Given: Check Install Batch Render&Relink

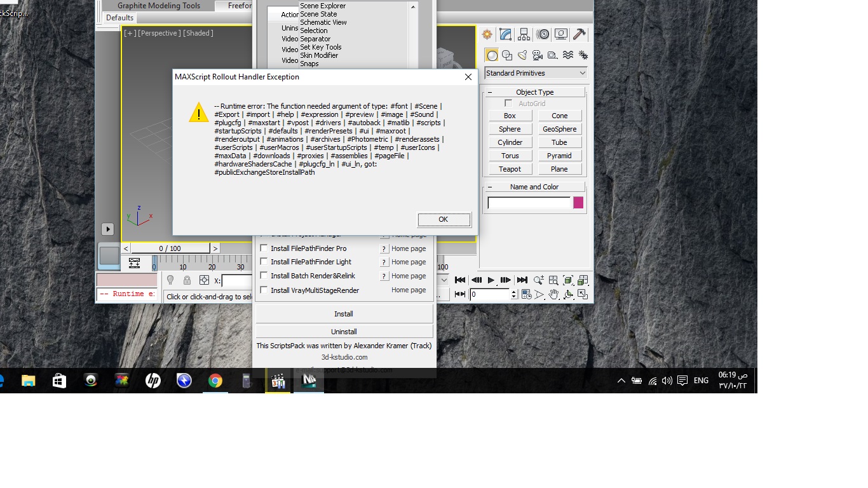Looking at the screenshot, I should click(264, 276).
